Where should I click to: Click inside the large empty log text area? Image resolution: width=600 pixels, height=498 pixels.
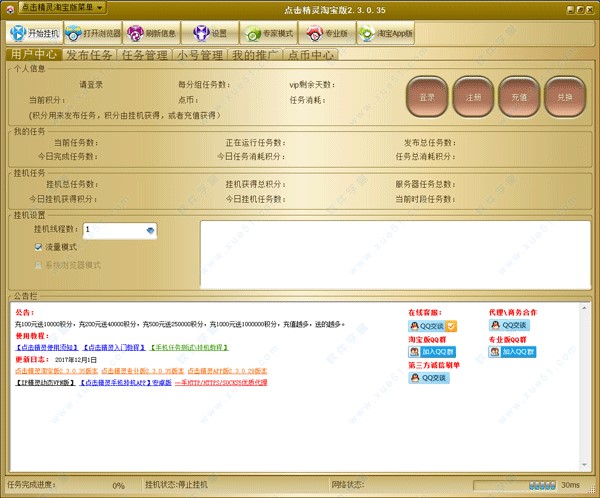(x=390, y=253)
